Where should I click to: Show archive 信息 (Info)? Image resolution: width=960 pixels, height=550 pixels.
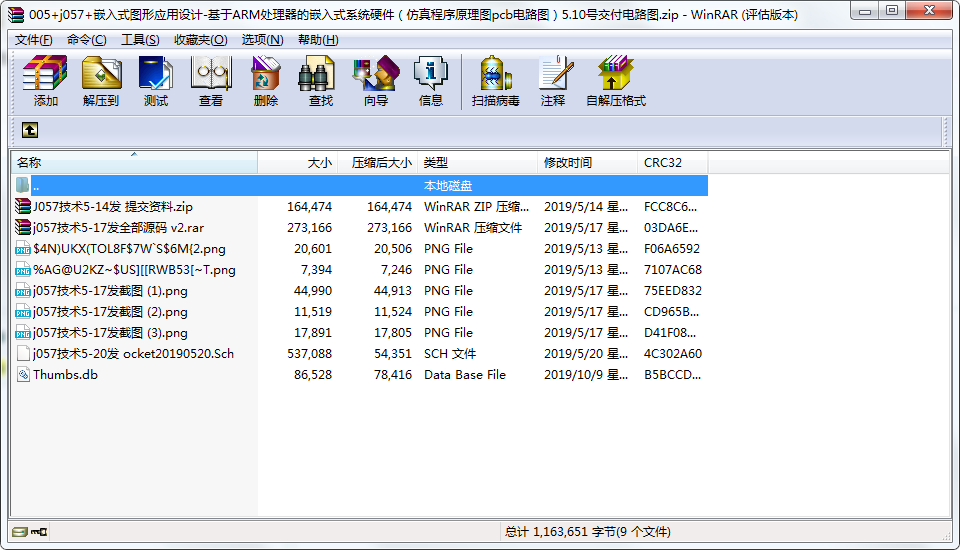pos(430,80)
